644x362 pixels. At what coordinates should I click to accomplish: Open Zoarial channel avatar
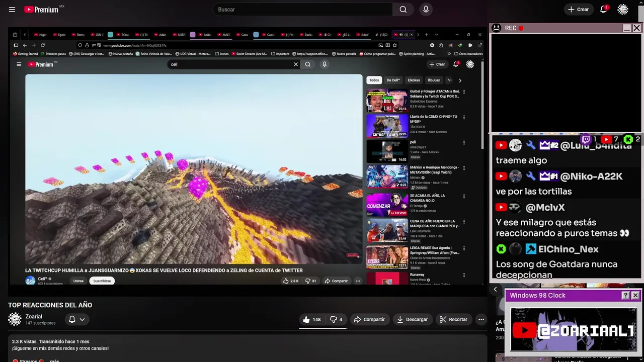pyautogui.click(x=15, y=319)
